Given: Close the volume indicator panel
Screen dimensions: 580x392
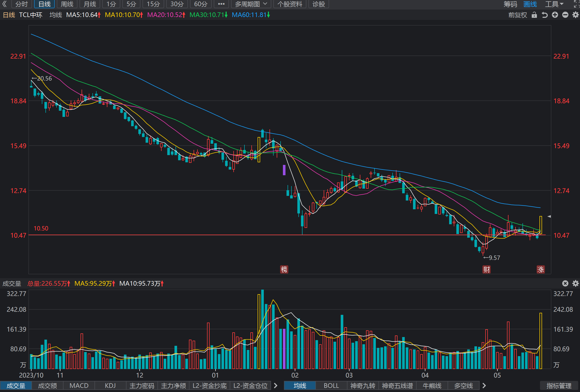Looking at the screenshot, I should [x=565, y=283].
